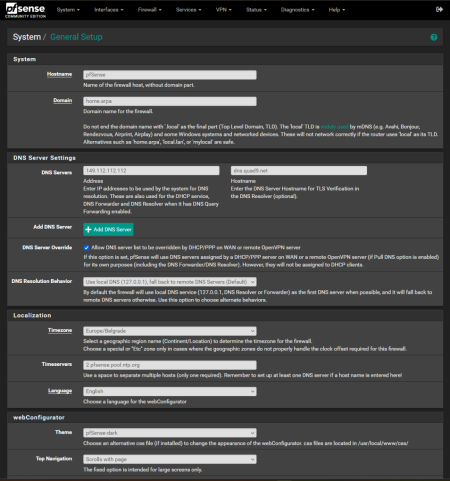Click the DNS server address field

pos(151,171)
